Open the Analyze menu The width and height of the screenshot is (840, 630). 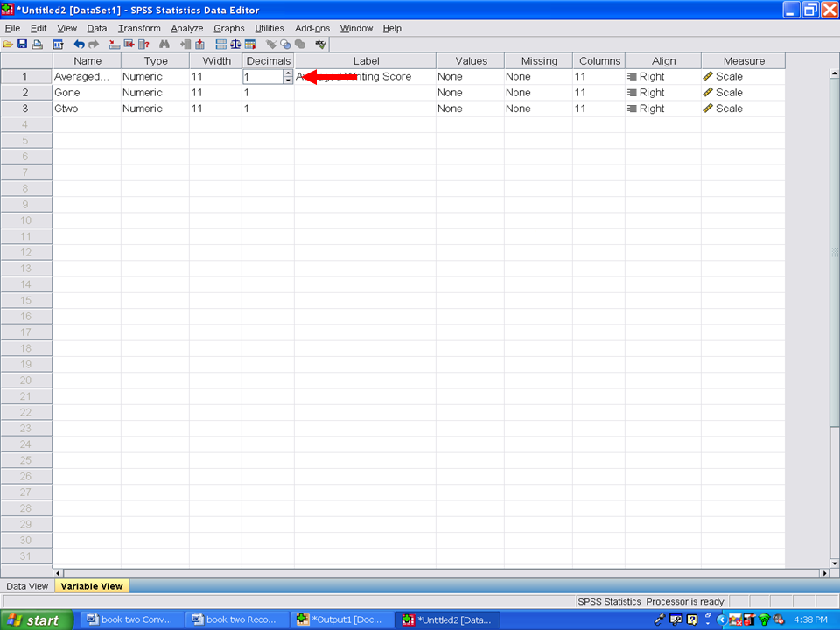click(x=186, y=28)
